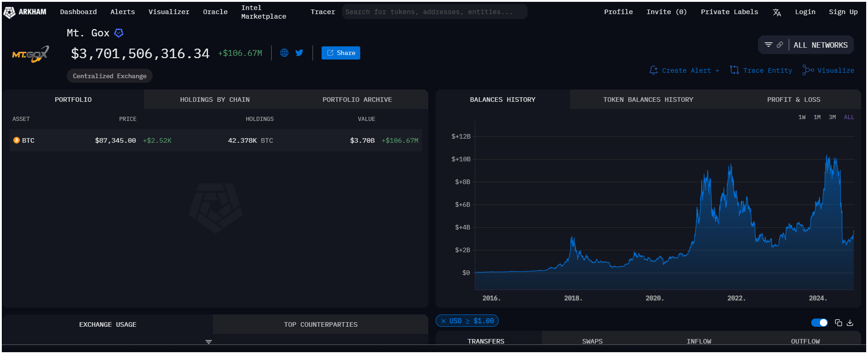This screenshot has width=868, height=354.
Task: Click the Mt. Gox verified badge
Action: pyautogui.click(x=119, y=33)
